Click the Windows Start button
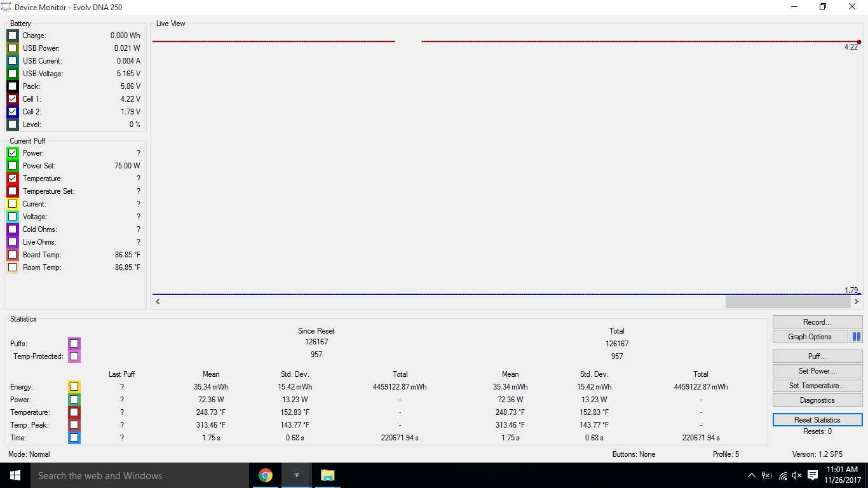Screen dimensions: 868x488 (x=15, y=475)
